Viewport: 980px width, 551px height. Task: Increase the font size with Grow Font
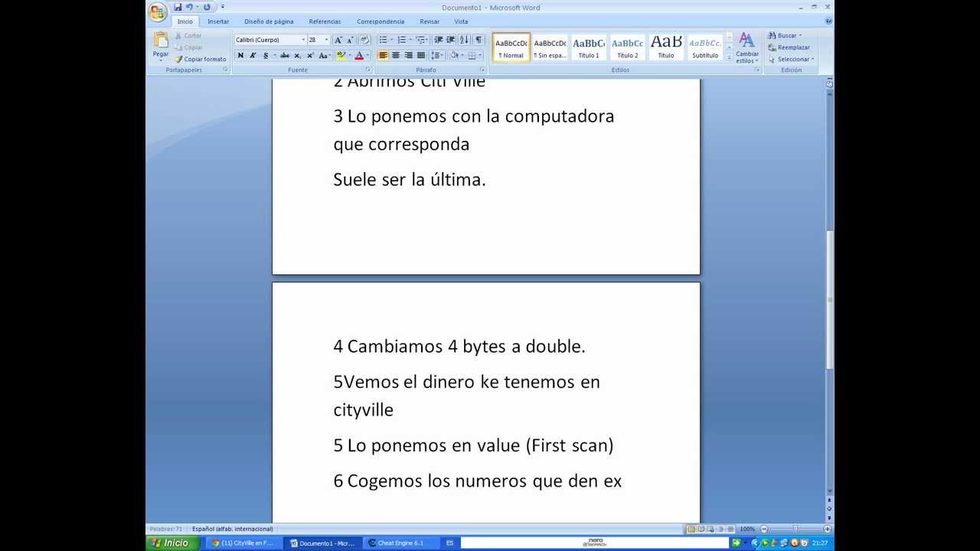pyautogui.click(x=338, y=40)
